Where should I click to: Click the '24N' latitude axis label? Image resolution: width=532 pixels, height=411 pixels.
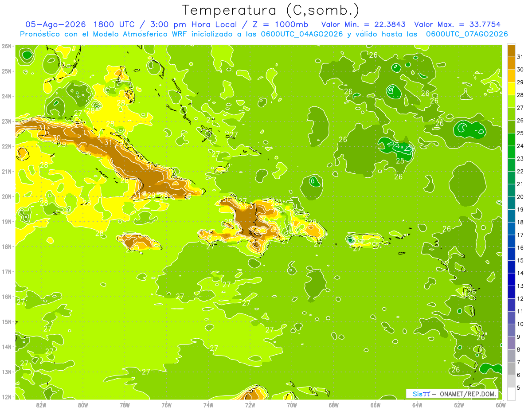[7, 96]
